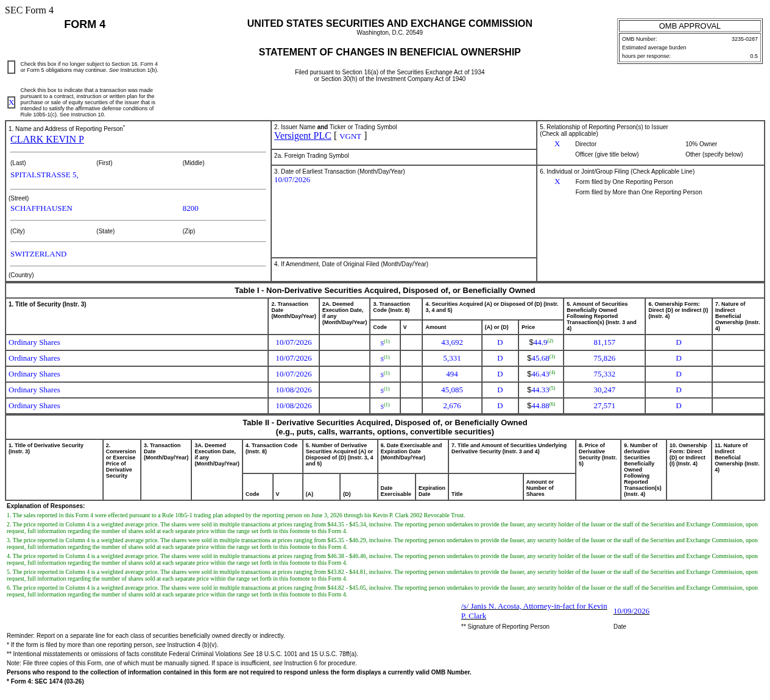Click explanation footnote 1 about the 10b5-1 trading plan
Viewport: 770px width, 700px height.
pyautogui.click(x=236, y=515)
